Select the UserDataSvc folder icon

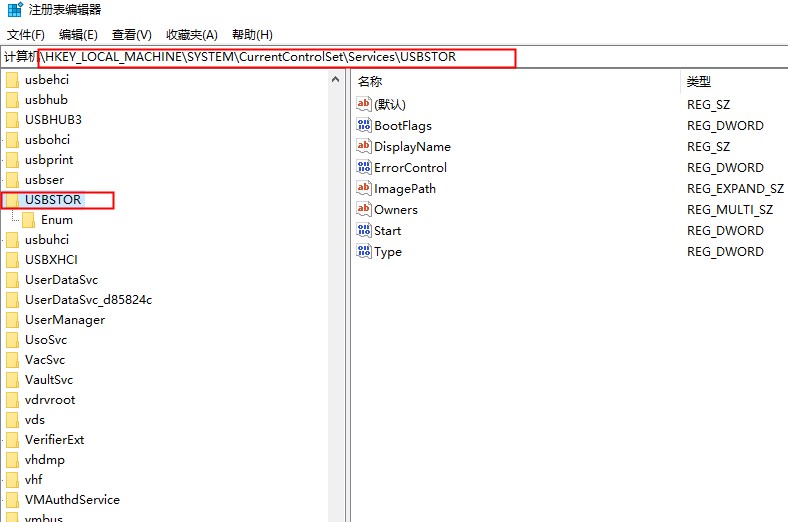pos(13,280)
